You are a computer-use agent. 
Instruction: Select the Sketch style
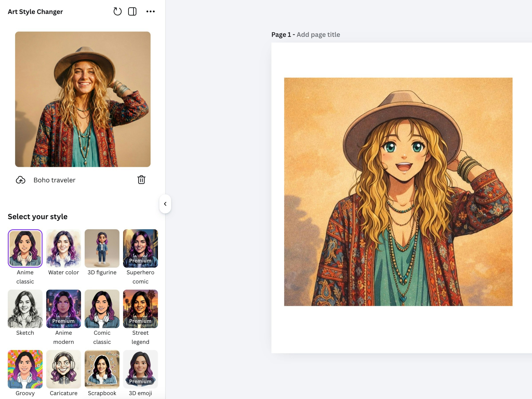pyautogui.click(x=25, y=309)
